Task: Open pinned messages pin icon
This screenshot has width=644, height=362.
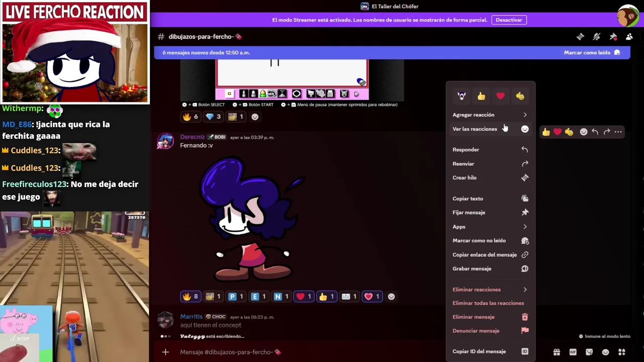Action: coord(613,37)
